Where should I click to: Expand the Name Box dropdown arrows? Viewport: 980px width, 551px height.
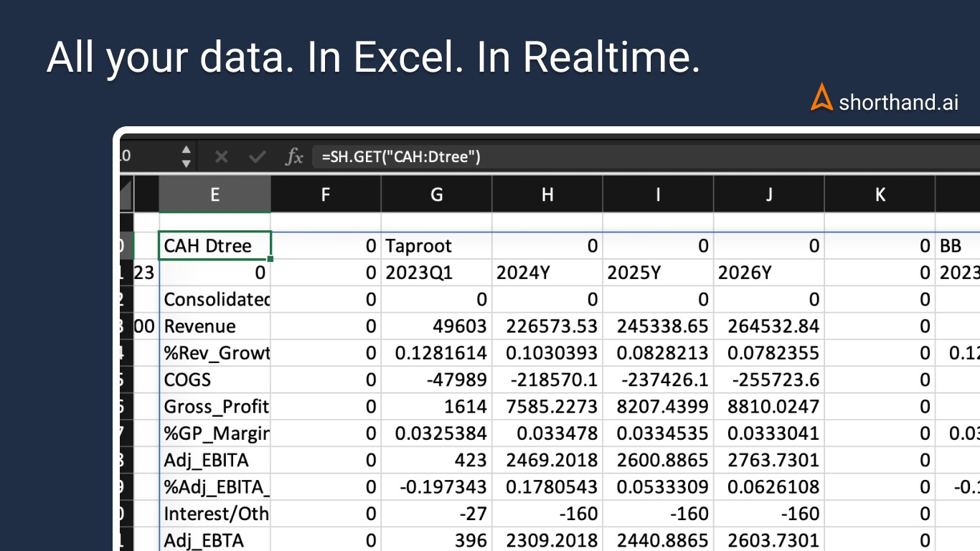tap(186, 156)
